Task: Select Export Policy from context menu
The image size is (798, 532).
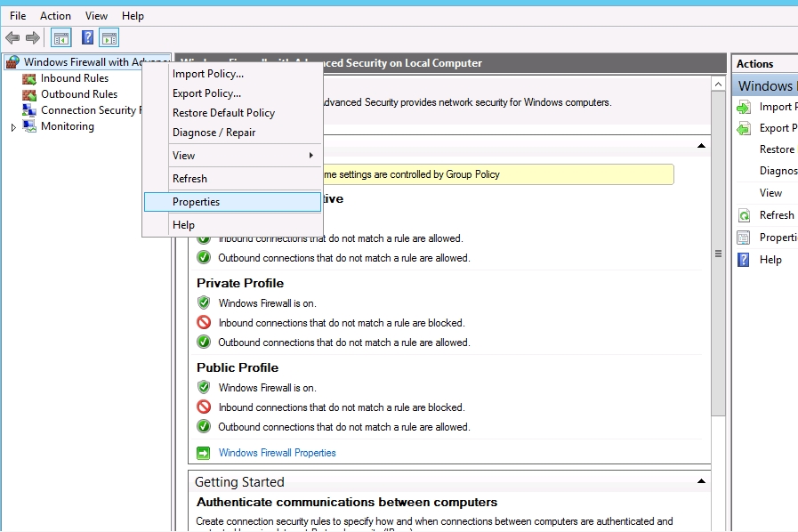Action: pyautogui.click(x=206, y=93)
